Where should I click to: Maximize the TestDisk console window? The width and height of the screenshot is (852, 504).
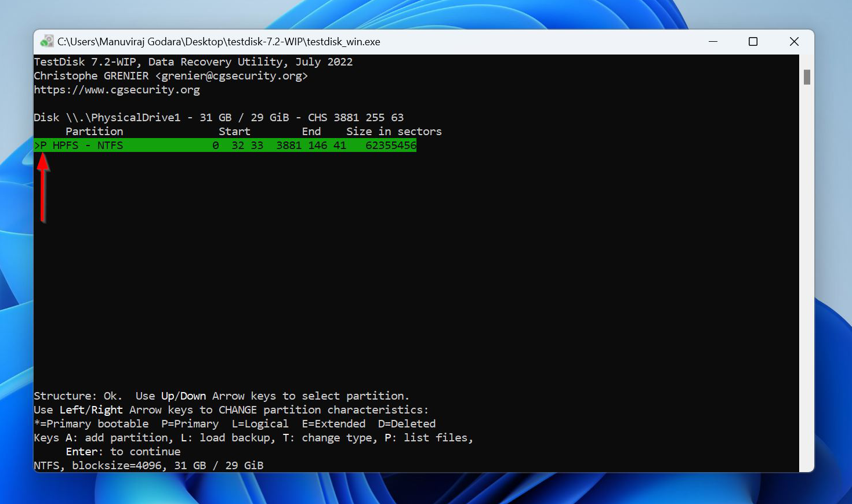[x=753, y=42]
